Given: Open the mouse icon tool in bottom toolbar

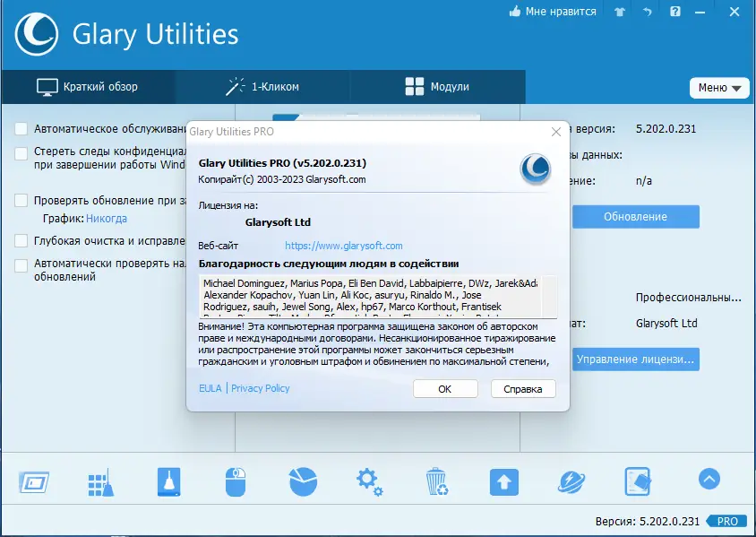Looking at the screenshot, I should 235,481.
